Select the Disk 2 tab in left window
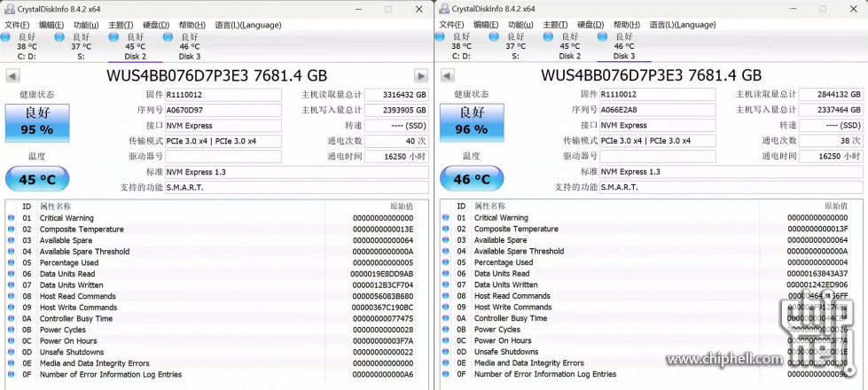Screen dimensions: 868x390 (136, 46)
